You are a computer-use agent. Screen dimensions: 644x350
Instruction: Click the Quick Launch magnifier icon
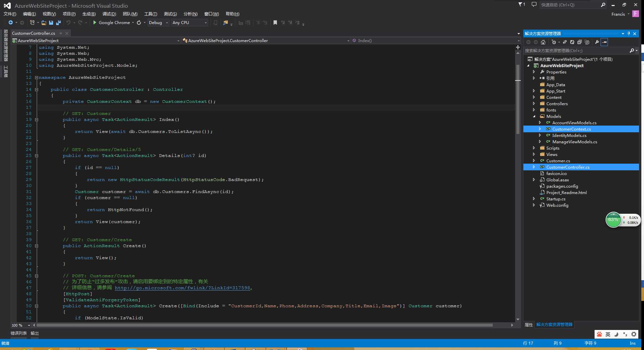tap(603, 5)
